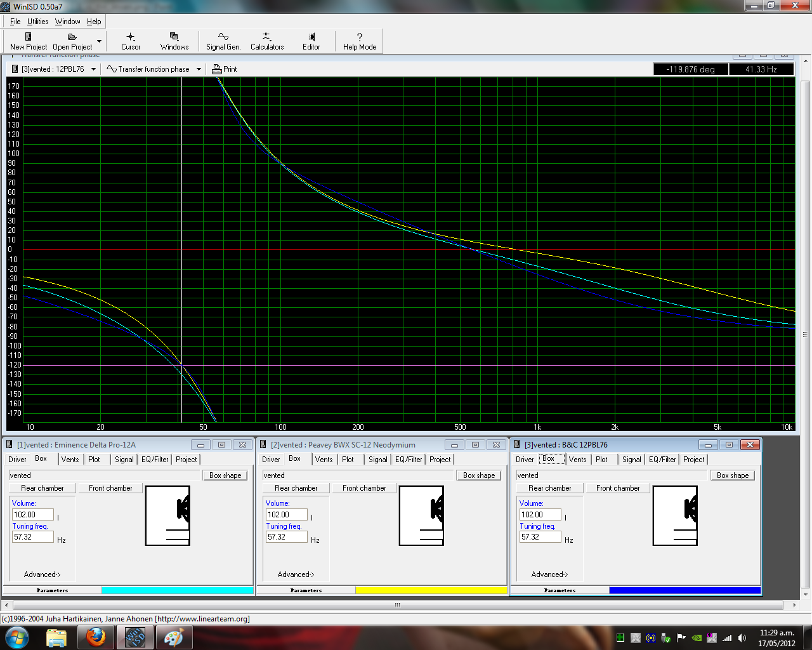Image resolution: width=812 pixels, height=650 pixels.
Task: Open Firefox from the Windows taskbar
Action: coord(96,637)
